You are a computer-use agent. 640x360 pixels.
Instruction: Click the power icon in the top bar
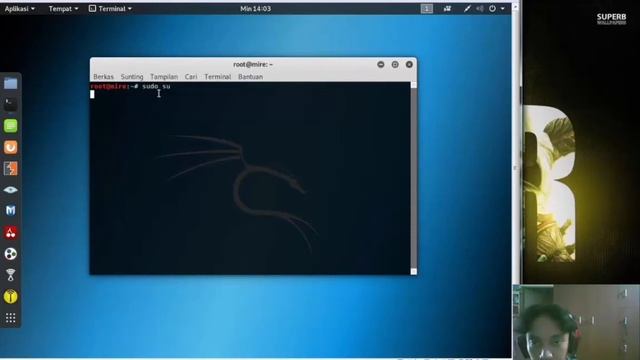(x=493, y=9)
